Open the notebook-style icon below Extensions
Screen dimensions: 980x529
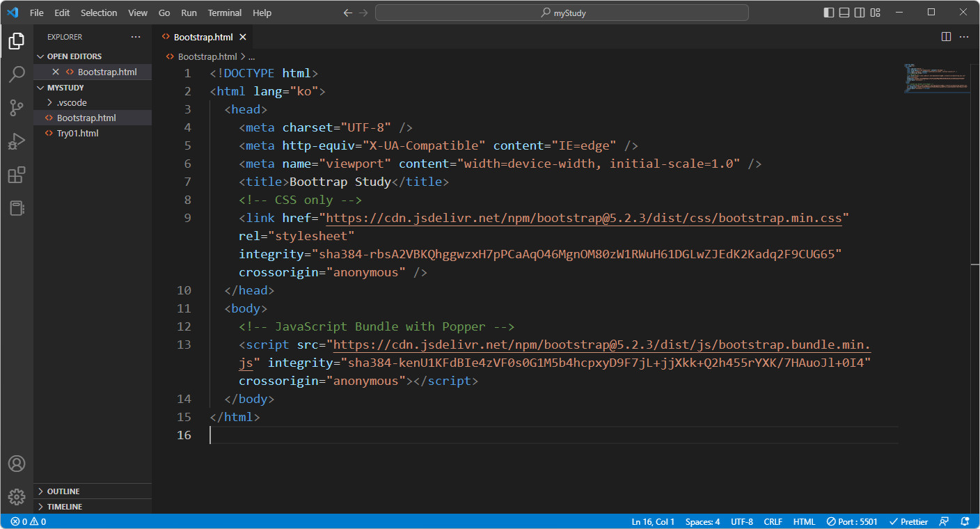point(17,208)
